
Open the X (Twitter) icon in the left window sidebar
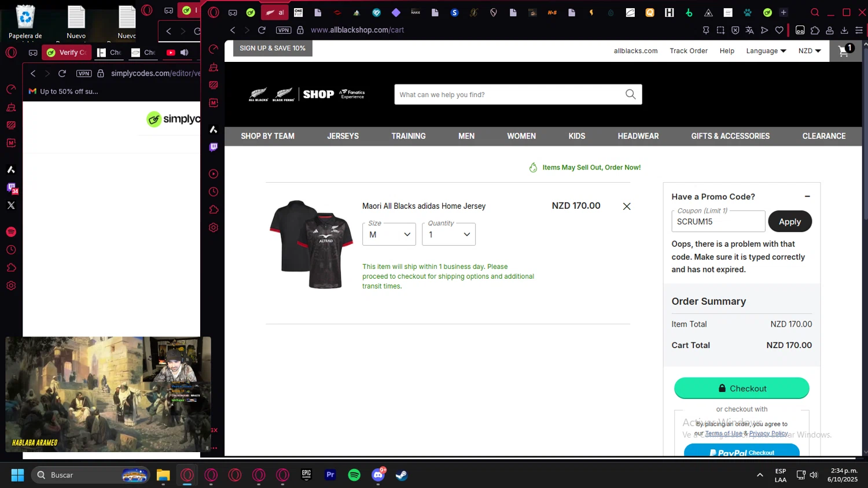point(11,205)
